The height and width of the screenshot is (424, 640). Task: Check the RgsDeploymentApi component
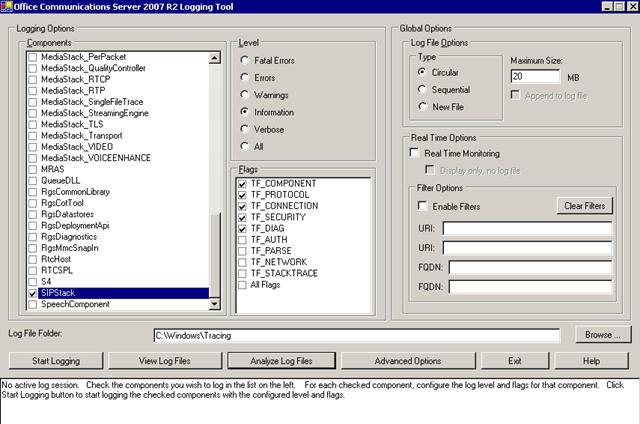(x=33, y=226)
